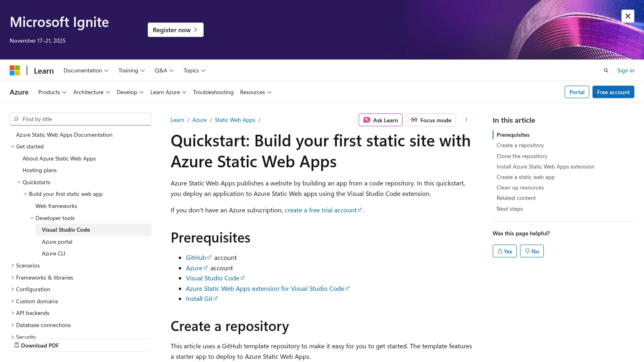Click Download PDF button
Screen dimensions: 644x362
click(37, 346)
